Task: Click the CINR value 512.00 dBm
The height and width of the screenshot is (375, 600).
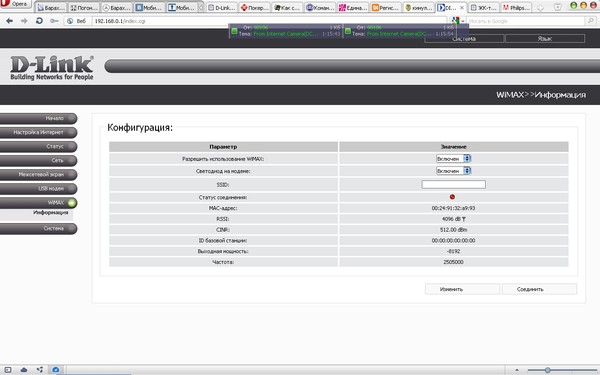Action: [x=453, y=230]
